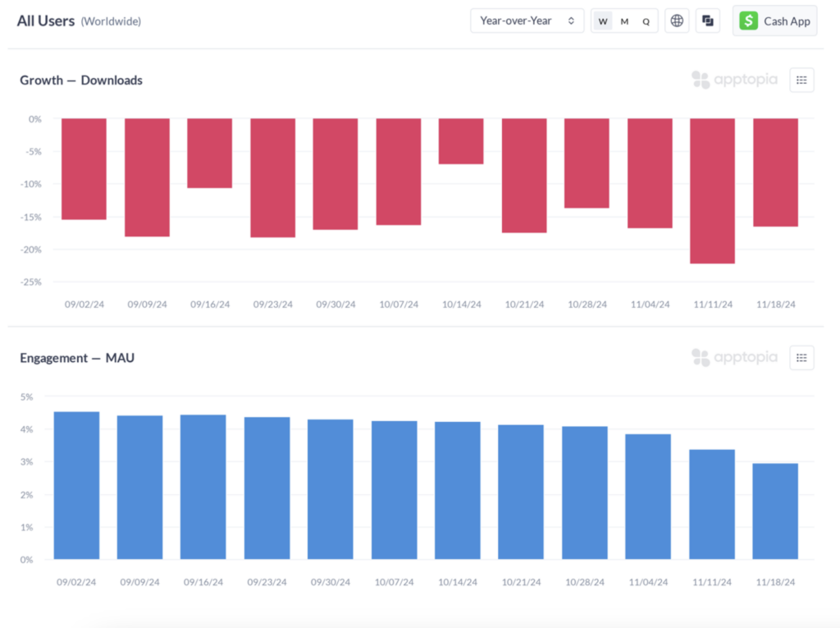This screenshot has height=628, width=840.
Task: Click the All Users heading
Action: pos(46,21)
